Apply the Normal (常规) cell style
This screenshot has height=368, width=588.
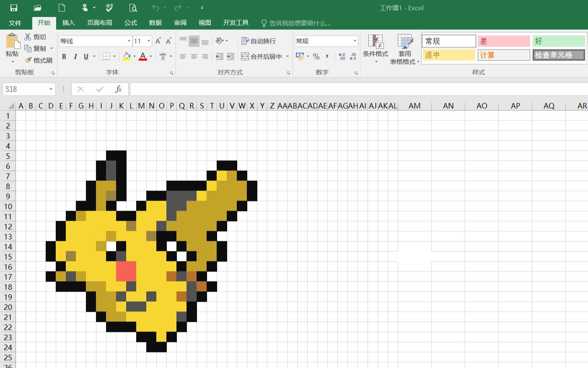pyautogui.click(x=449, y=41)
